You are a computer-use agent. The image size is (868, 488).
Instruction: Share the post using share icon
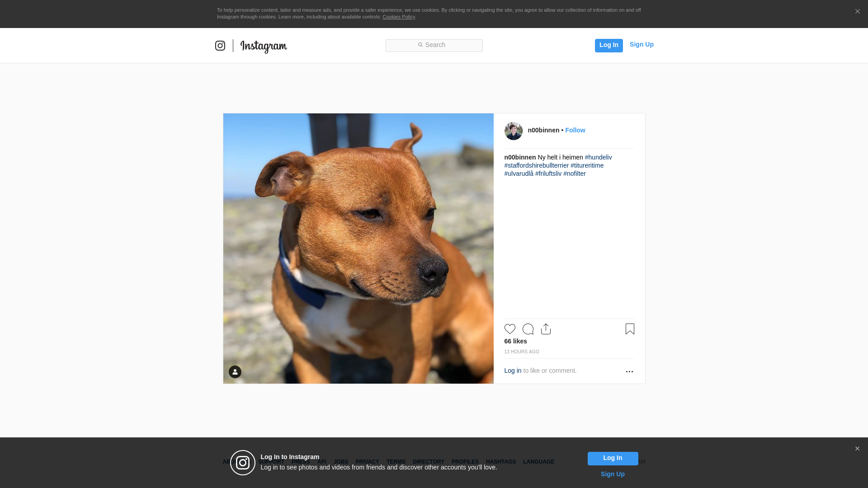[x=546, y=329]
